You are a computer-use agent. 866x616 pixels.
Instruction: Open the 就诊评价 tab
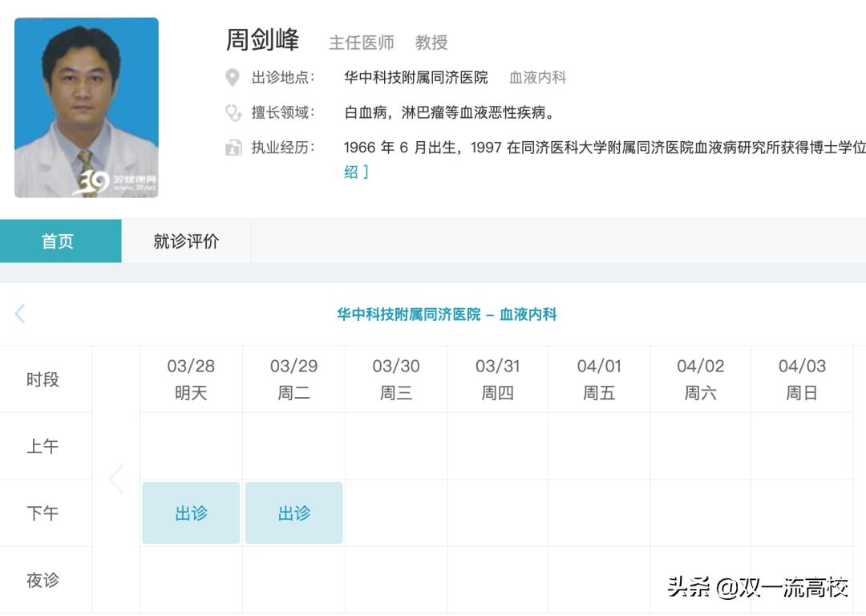pos(186,241)
